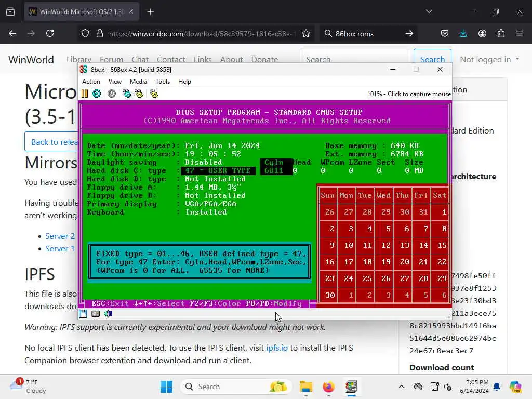
Task: Open the About navigation link
Action: tap(231, 59)
